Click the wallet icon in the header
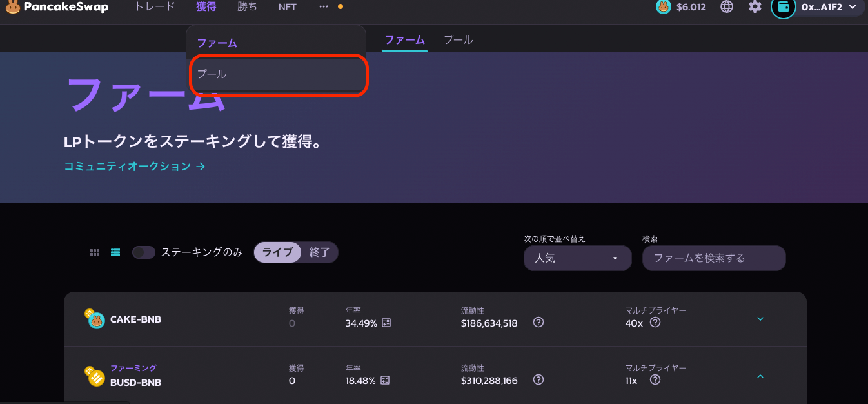Viewport: 868px width, 404px height. click(784, 7)
